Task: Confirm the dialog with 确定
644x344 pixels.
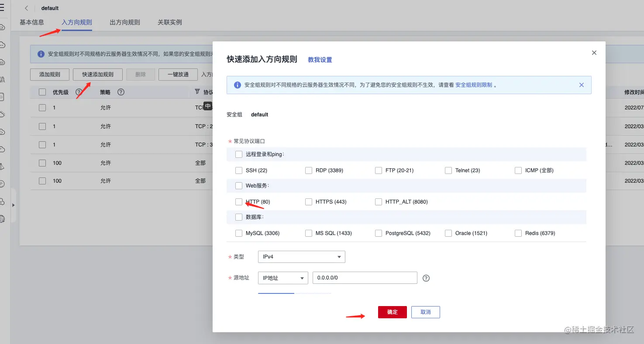Action: 393,312
